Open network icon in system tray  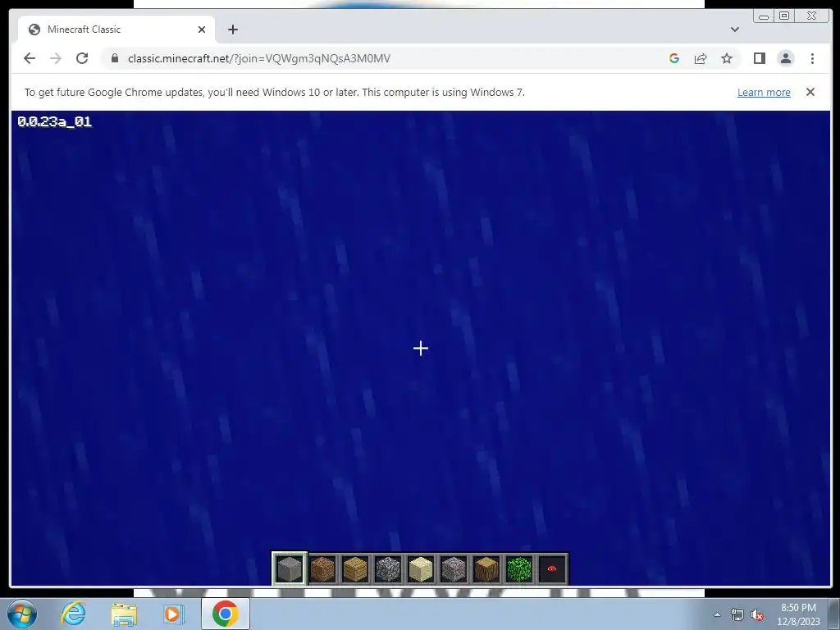click(737, 614)
